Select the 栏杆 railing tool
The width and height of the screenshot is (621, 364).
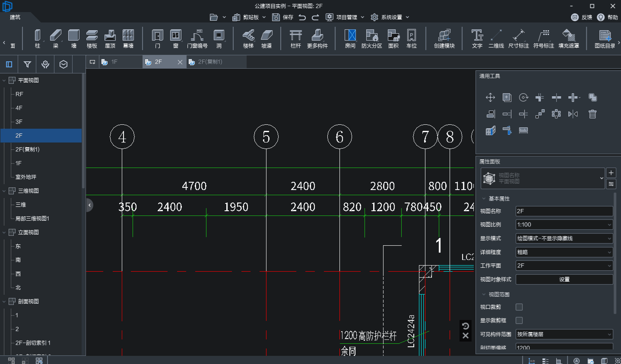point(296,39)
